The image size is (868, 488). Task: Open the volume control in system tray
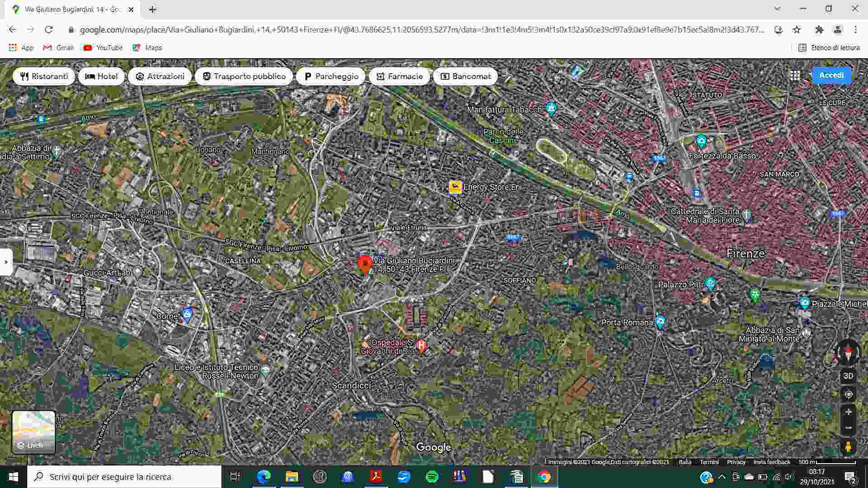[x=789, y=477]
